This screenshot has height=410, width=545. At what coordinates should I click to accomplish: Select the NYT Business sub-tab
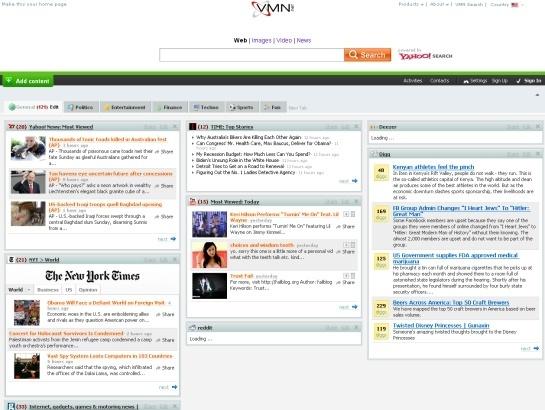point(48,289)
